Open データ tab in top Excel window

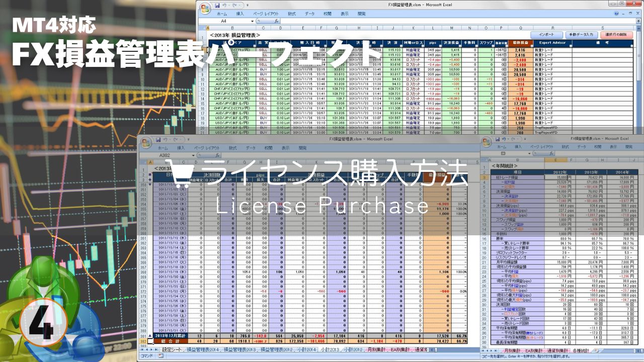310,14
